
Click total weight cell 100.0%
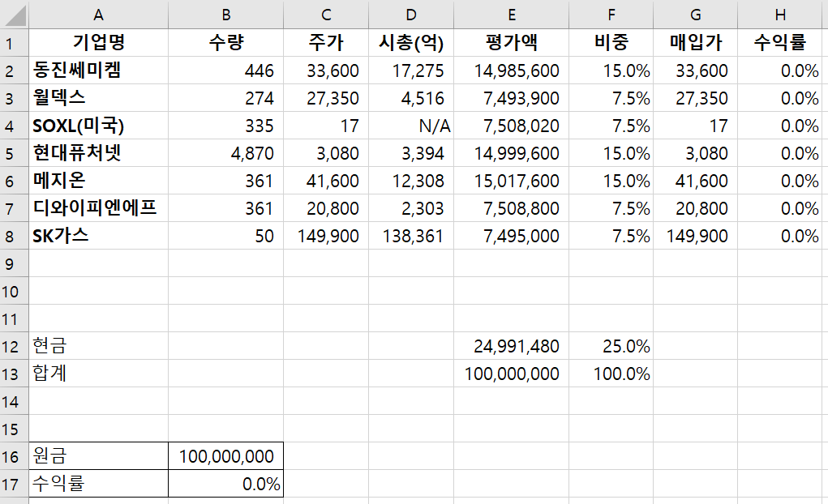[611, 374]
